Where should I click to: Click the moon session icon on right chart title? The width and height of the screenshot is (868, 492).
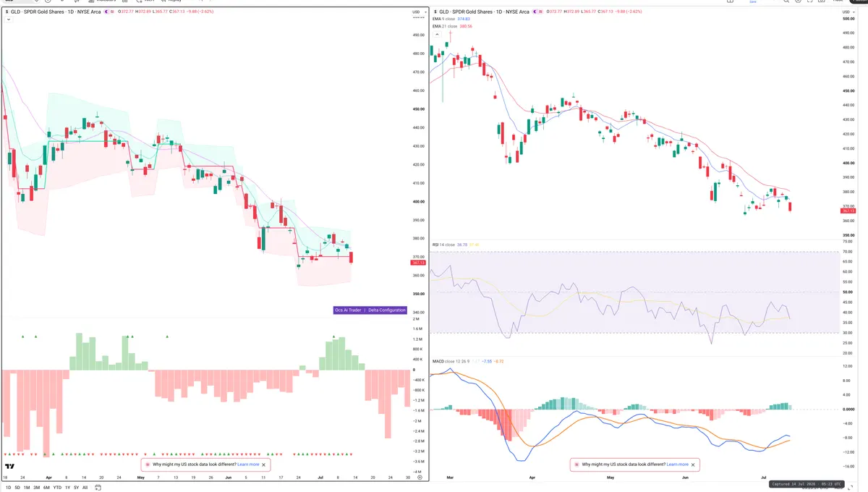coord(537,12)
